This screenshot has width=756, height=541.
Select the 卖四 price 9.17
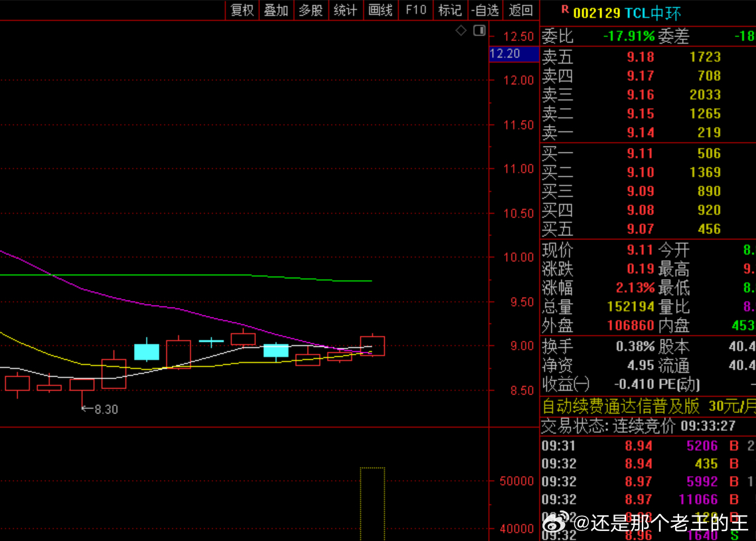click(x=641, y=76)
